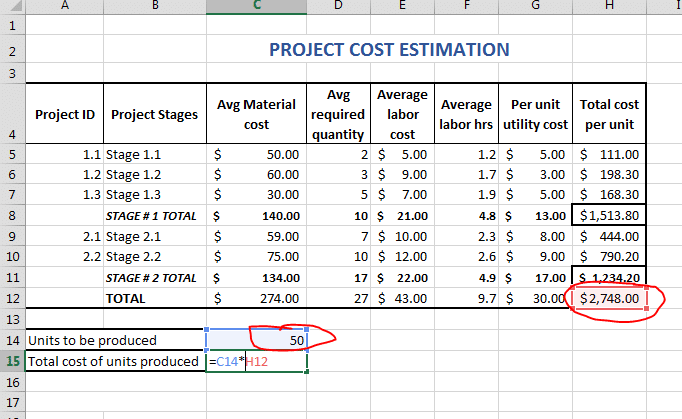Click the Project Stages header cell
The width and height of the screenshot is (682, 419).
click(x=154, y=114)
